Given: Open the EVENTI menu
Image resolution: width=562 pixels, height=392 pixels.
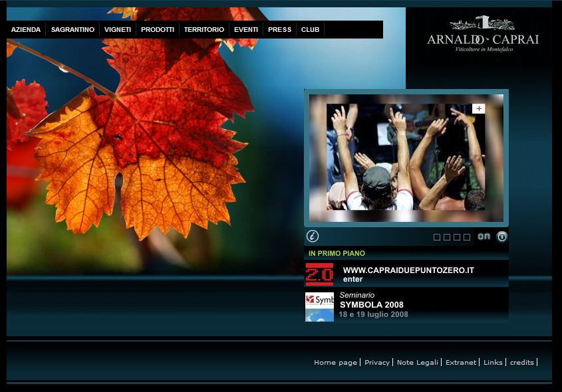Looking at the screenshot, I should coord(246,30).
